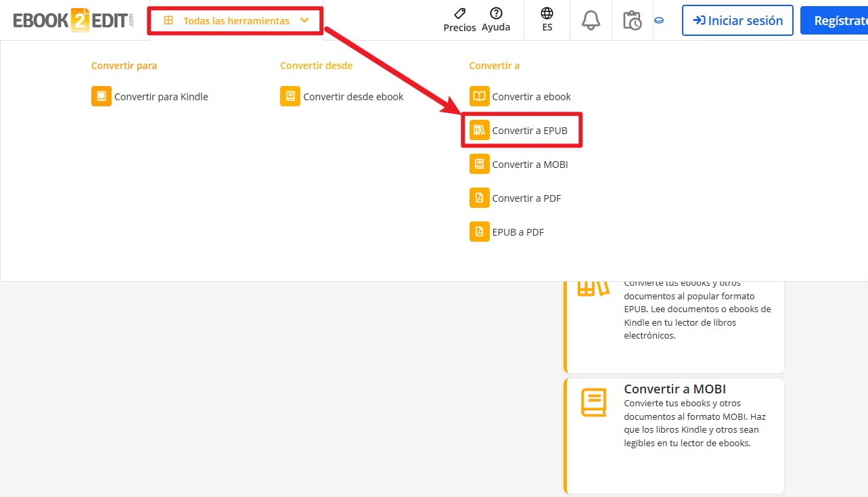This screenshot has height=497, width=868.
Task: Click the Iniciar sesión button
Action: [x=737, y=20]
